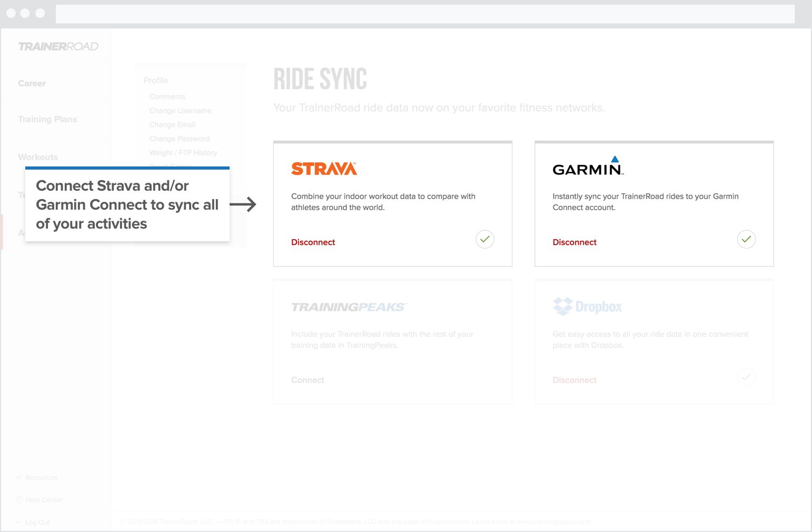This screenshot has width=812, height=532.
Task: Click the Garmin logo
Action: point(588,166)
